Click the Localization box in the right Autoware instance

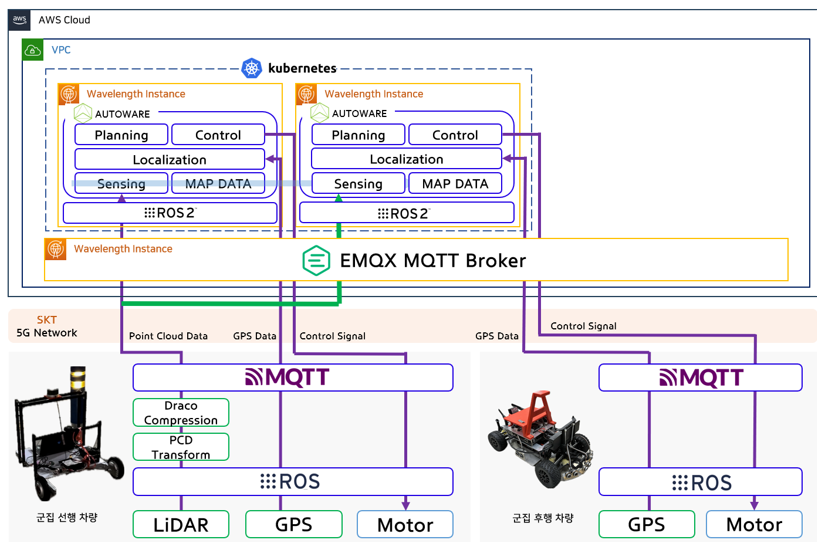pyautogui.click(x=407, y=159)
